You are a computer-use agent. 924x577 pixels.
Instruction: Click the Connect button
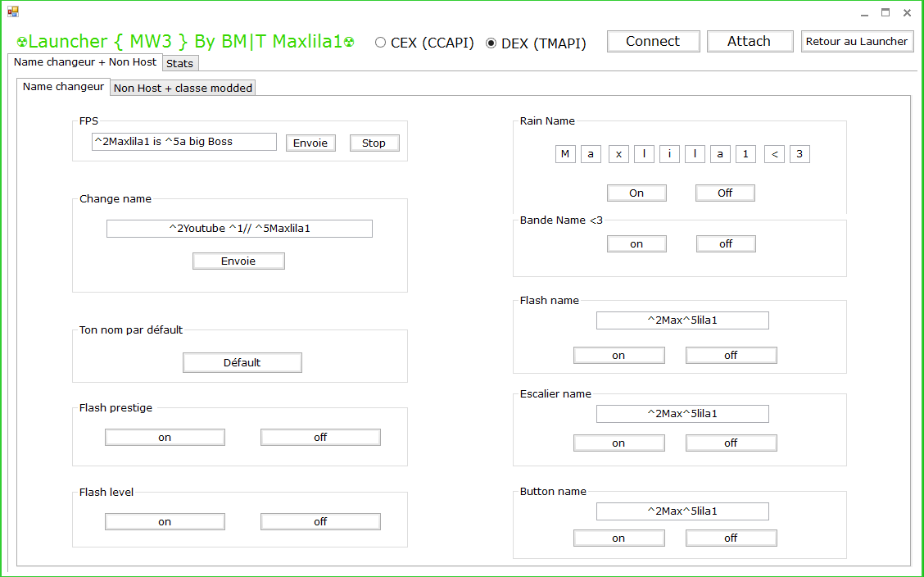click(x=654, y=41)
